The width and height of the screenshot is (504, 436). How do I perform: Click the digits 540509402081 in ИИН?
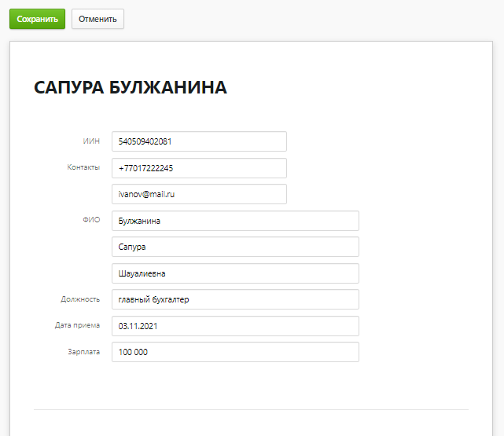(x=145, y=141)
